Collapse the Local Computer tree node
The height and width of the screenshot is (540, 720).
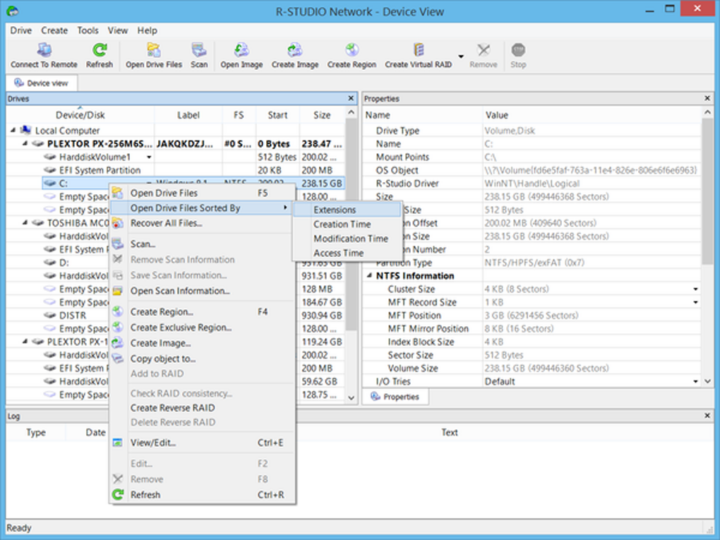point(13,130)
